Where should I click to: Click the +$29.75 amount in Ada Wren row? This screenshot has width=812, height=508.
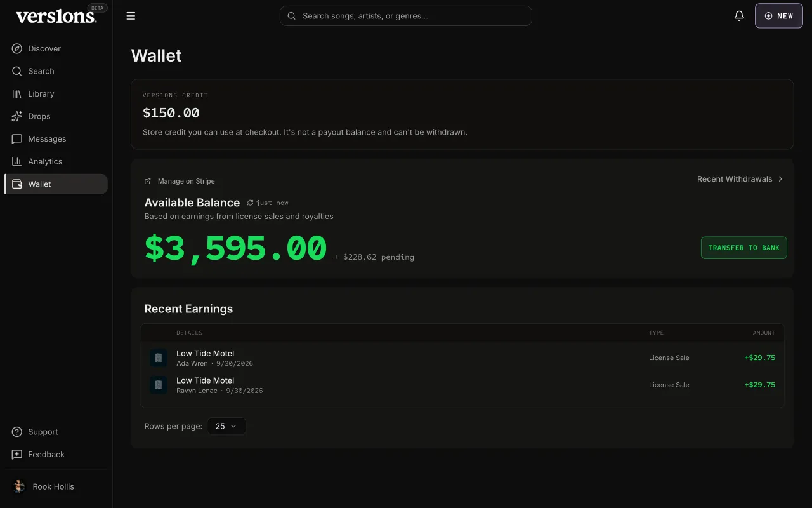760,358
